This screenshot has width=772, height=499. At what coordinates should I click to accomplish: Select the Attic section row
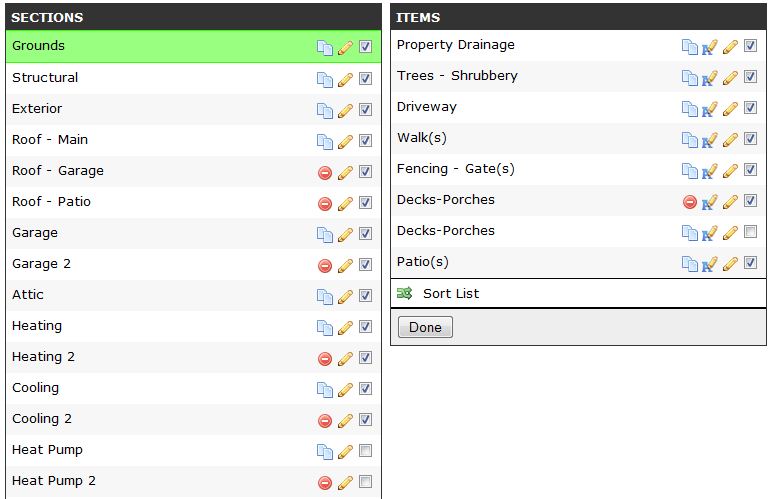(x=193, y=295)
